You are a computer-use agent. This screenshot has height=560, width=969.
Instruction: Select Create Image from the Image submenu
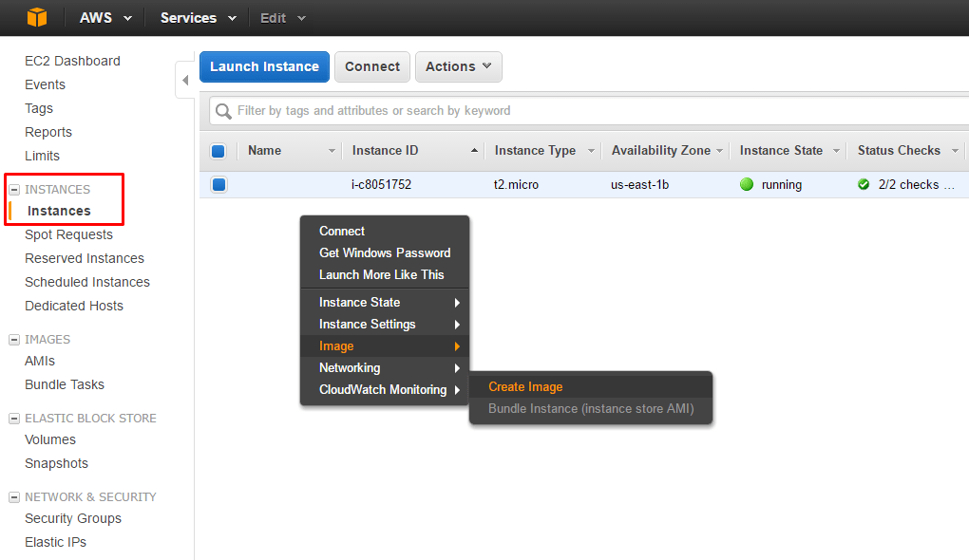[x=525, y=386]
